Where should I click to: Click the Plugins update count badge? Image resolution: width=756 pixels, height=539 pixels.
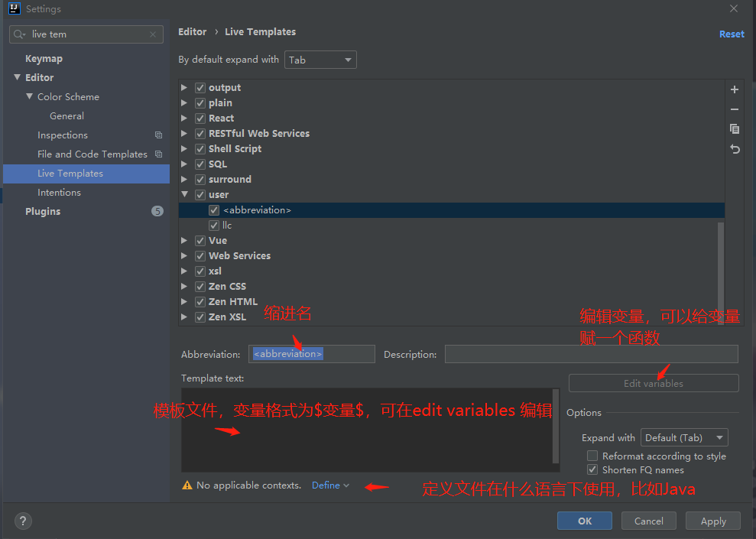[x=157, y=211]
